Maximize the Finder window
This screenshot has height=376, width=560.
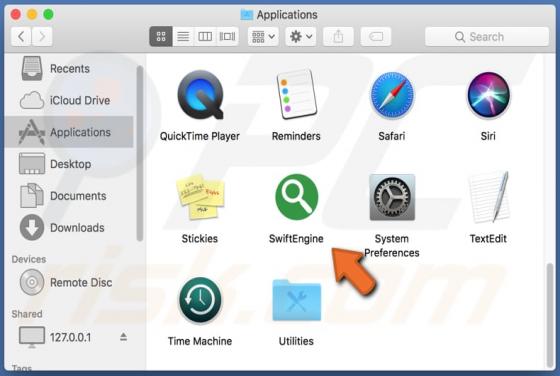point(49,14)
